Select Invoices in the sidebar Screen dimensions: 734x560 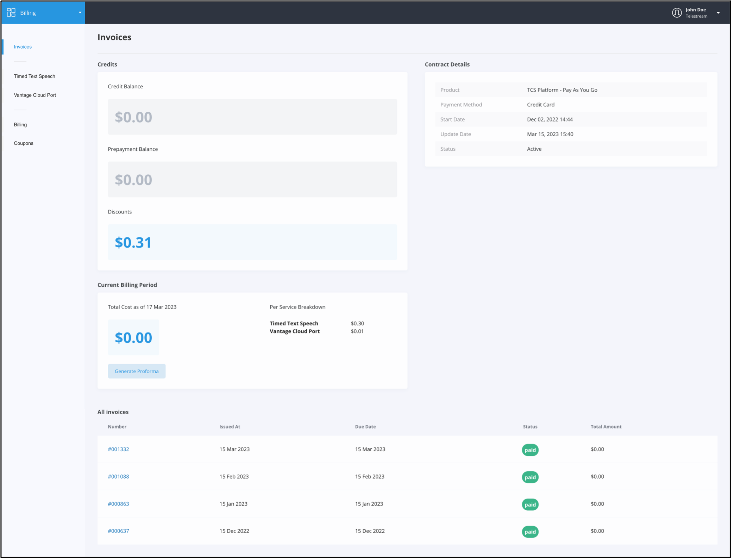click(x=23, y=47)
